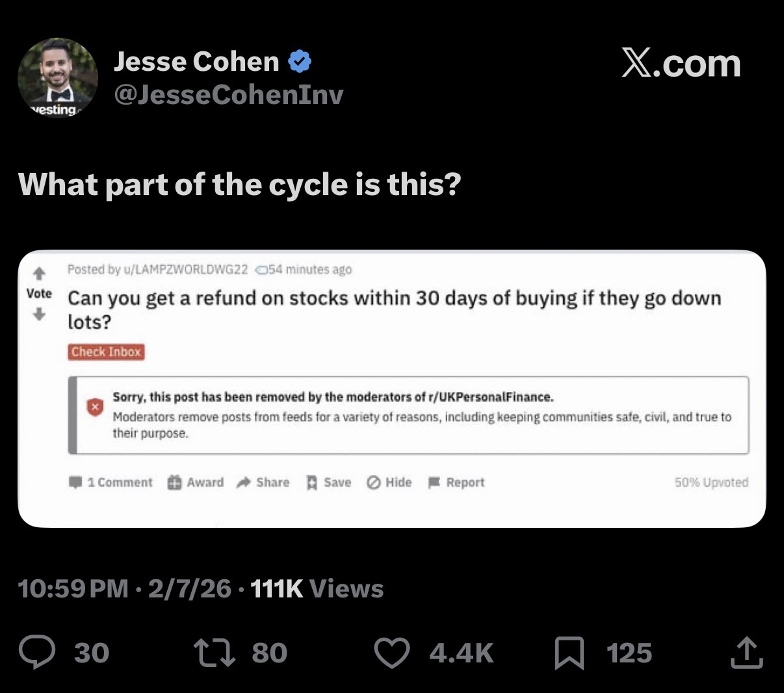Open Jesse Cohen's profile picture
This screenshot has width=784, height=693.
point(57,78)
